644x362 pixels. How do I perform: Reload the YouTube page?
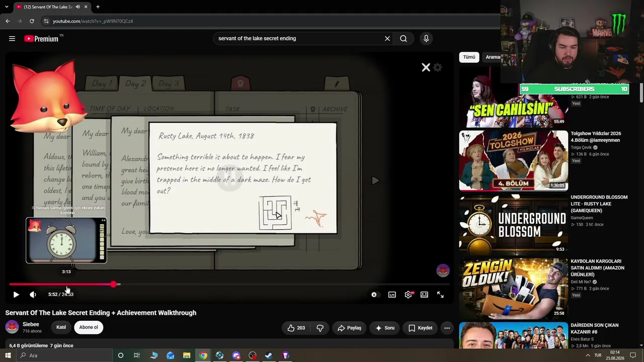(32, 21)
